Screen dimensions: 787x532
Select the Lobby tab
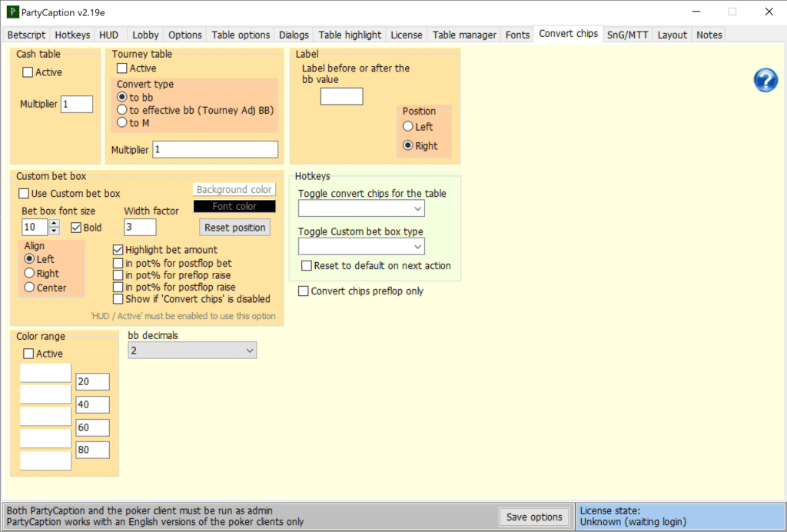coord(145,35)
